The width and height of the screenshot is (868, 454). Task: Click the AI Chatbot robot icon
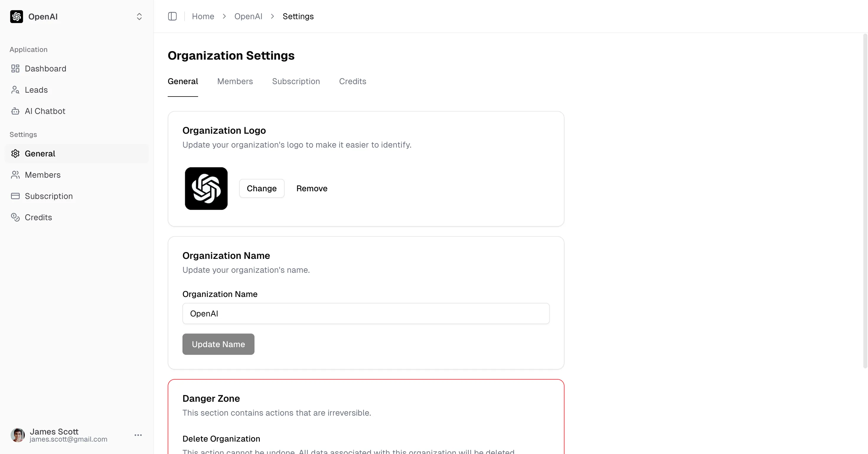15,111
